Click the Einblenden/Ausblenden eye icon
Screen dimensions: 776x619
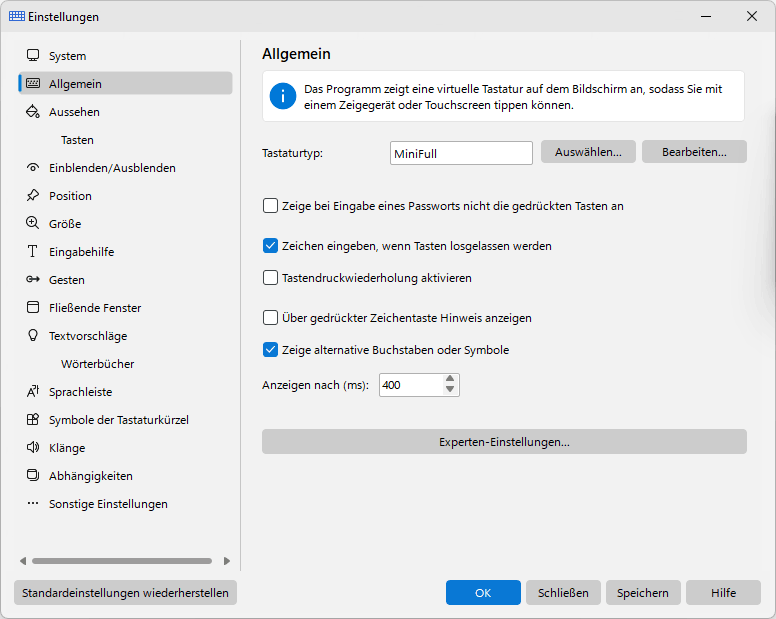[33, 167]
